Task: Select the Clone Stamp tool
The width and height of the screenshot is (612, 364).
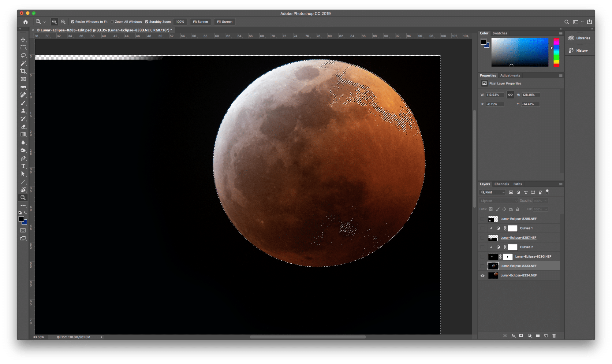Action: 23,111
